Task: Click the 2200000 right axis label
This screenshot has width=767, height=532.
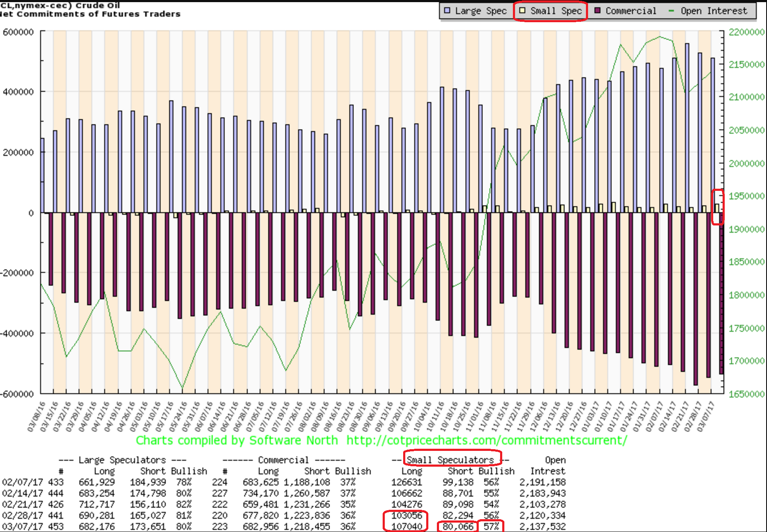Action: click(747, 32)
